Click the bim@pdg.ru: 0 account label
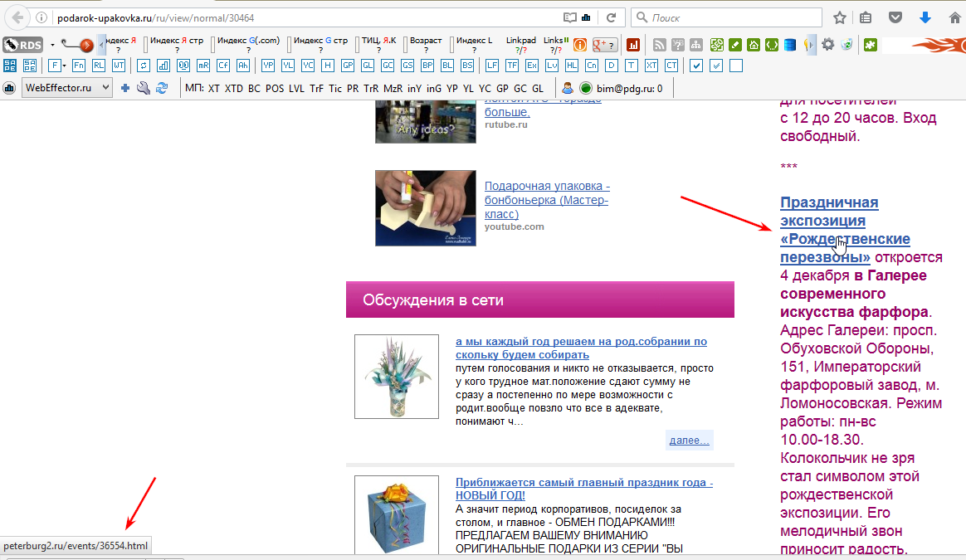The image size is (966, 560). (x=630, y=89)
